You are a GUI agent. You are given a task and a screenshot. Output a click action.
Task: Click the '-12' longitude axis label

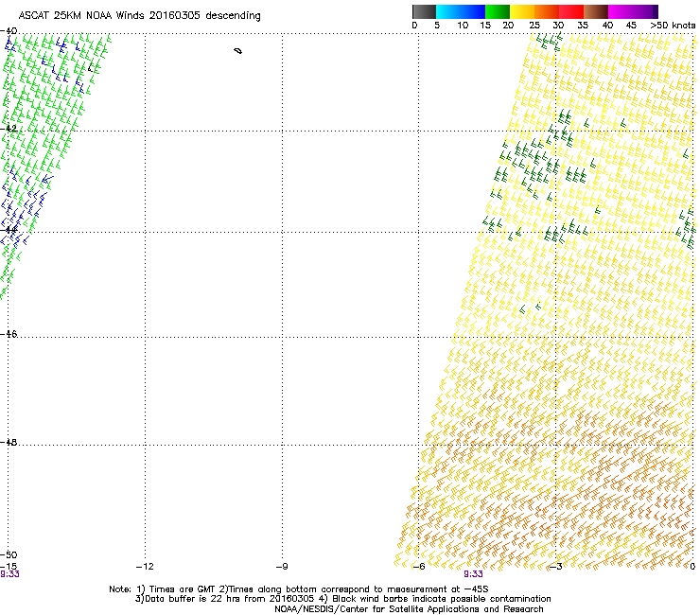click(x=145, y=567)
